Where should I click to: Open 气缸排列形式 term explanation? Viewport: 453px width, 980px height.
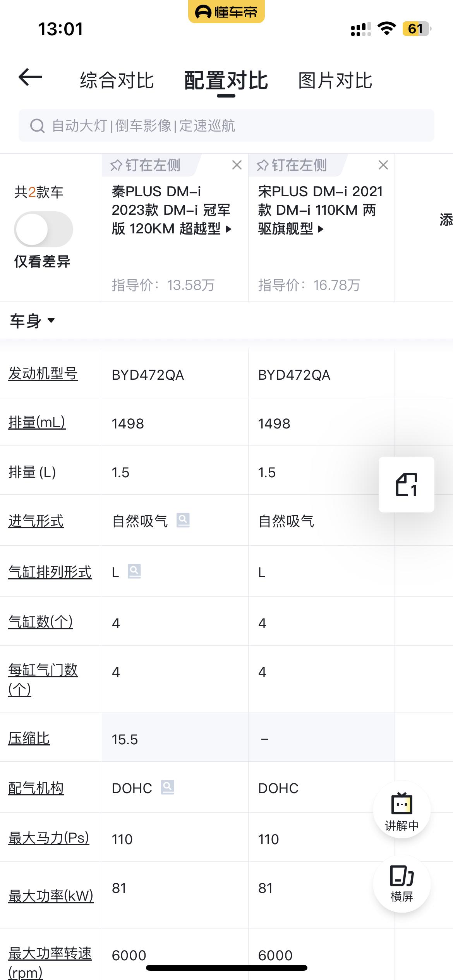pyautogui.click(x=50, y=572)
